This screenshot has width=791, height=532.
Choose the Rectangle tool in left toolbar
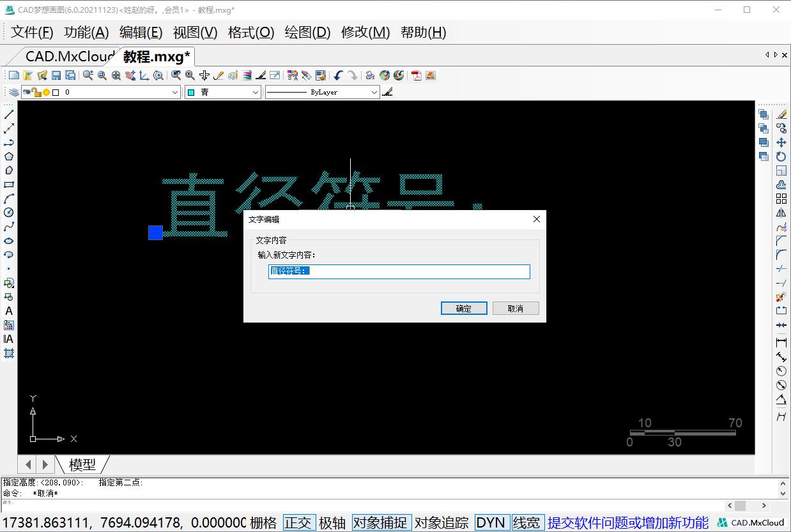click(x=9, y=185)
